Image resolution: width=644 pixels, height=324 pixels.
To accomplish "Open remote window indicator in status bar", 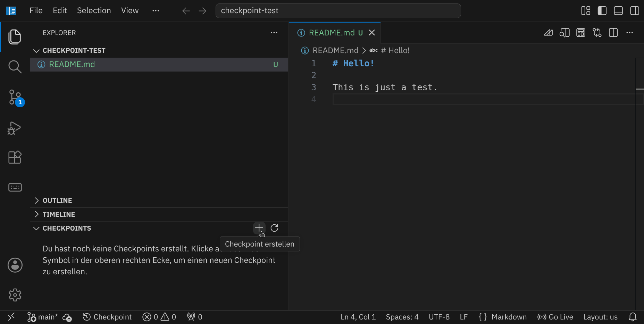I will point(11,317).
